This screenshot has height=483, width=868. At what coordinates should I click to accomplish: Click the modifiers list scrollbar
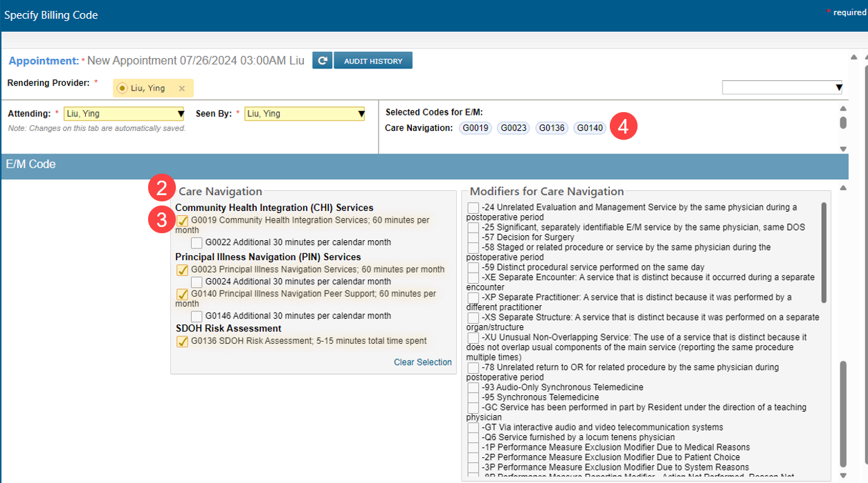pos(824,253)
